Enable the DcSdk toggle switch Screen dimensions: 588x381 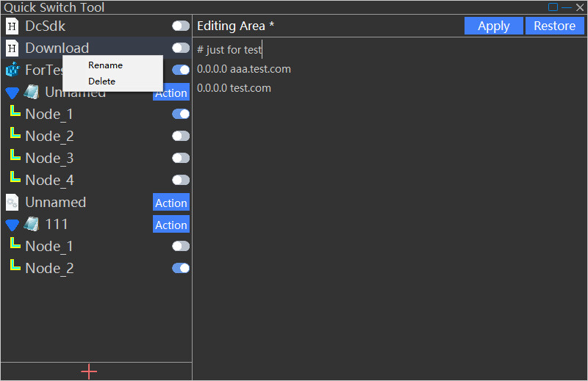pyautogui.click(x=180, y=26)
